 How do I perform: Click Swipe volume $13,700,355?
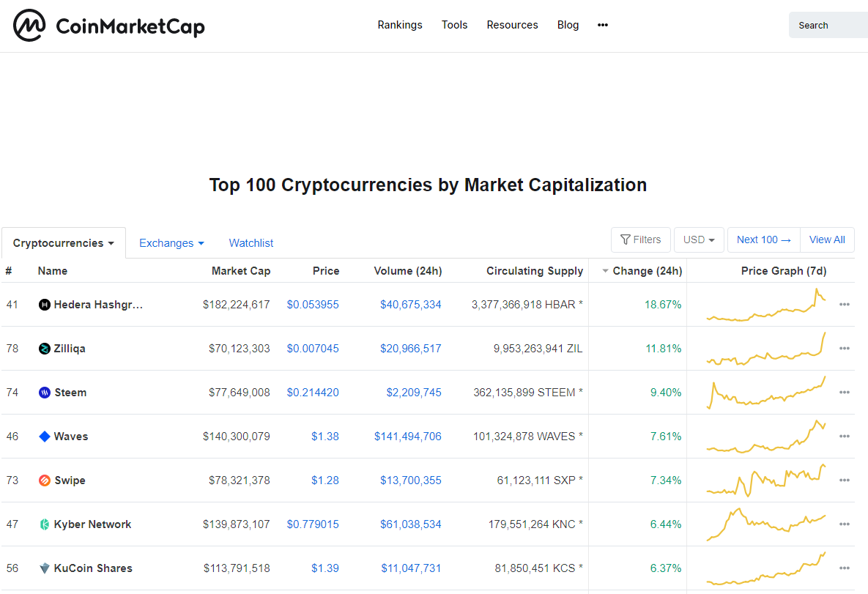click(x=411, y=480)
